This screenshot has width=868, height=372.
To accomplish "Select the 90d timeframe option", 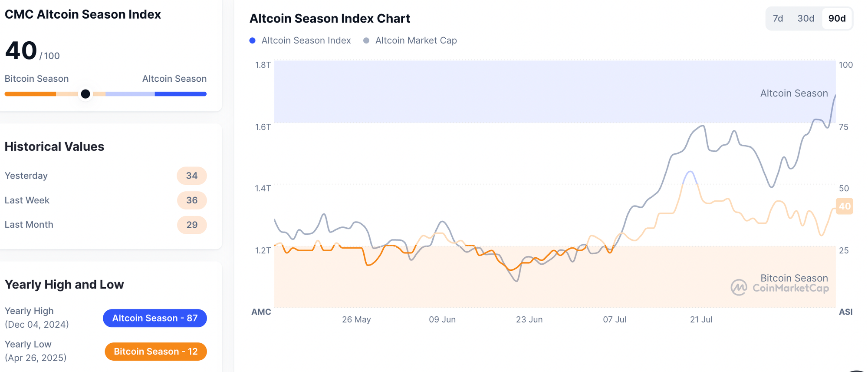I will 837,18.
